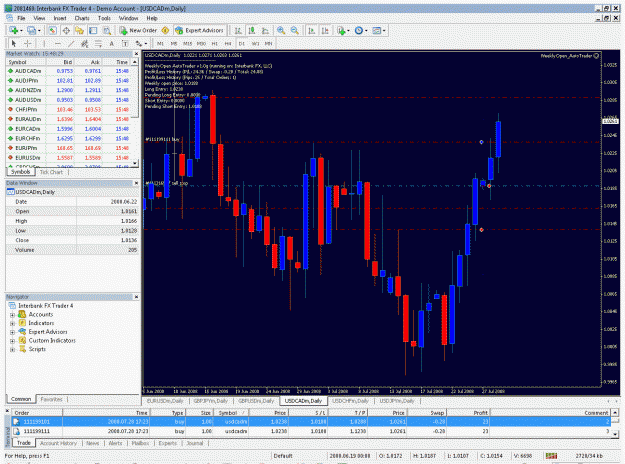Click the Periodicity clock icon
The width and height of the screenshot is (625, 464).
tap(358, 30)
